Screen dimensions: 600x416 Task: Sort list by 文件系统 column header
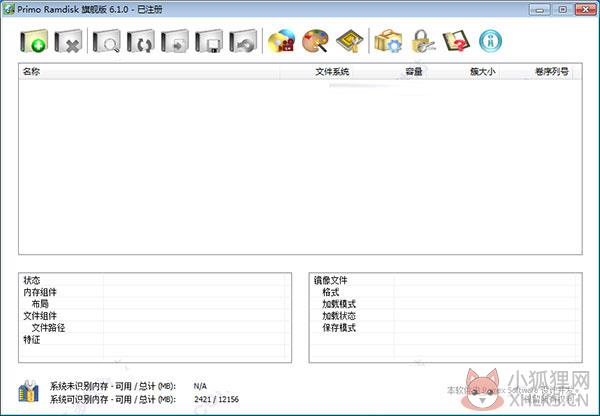coord(316,72)
